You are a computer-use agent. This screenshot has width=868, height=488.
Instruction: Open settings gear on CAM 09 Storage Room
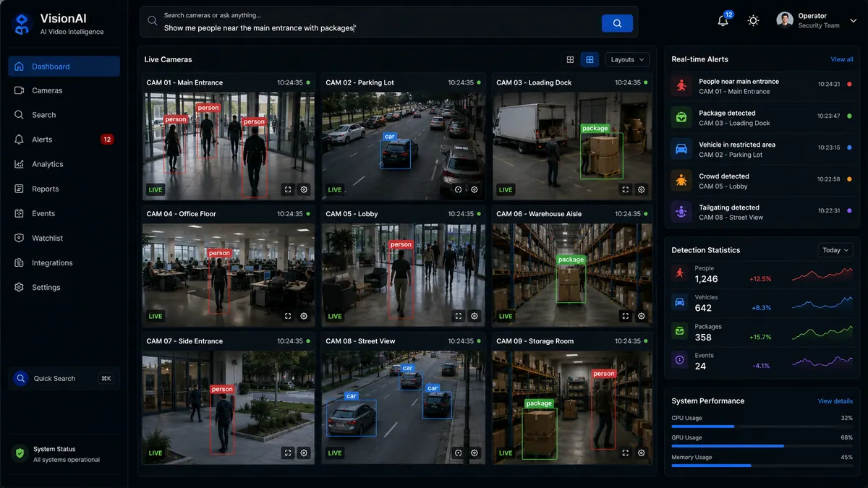point(642,453)
